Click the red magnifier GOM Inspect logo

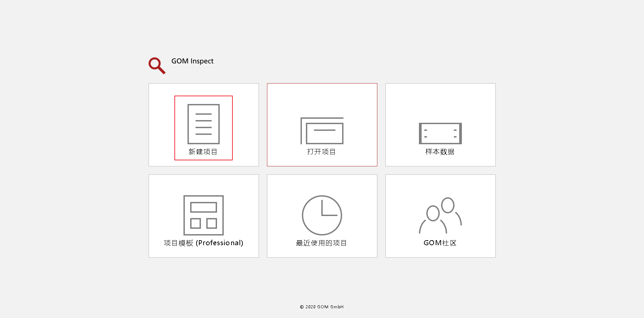(x=157, y=65)
